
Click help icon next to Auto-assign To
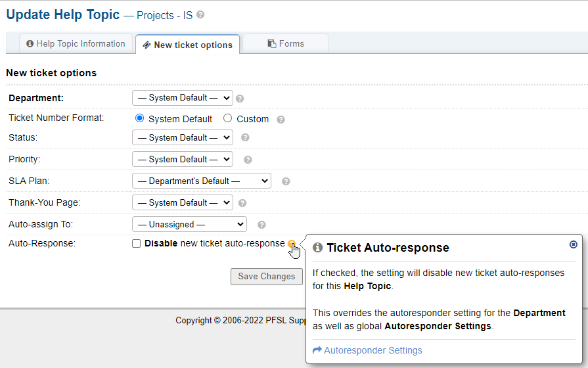click(x=261, y=225)
